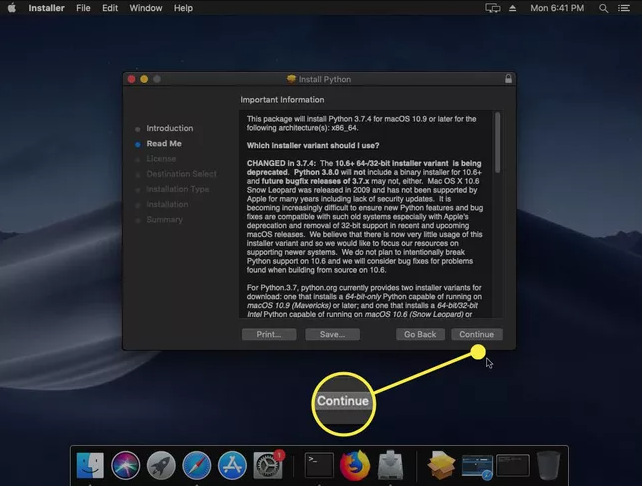Open the Window menu

pyautogui.click(x=146, y=8)
